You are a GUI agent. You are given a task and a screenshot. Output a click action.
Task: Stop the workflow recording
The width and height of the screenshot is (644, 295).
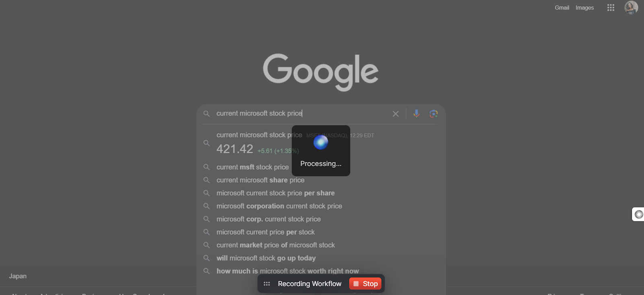click(x=365, y=284)
